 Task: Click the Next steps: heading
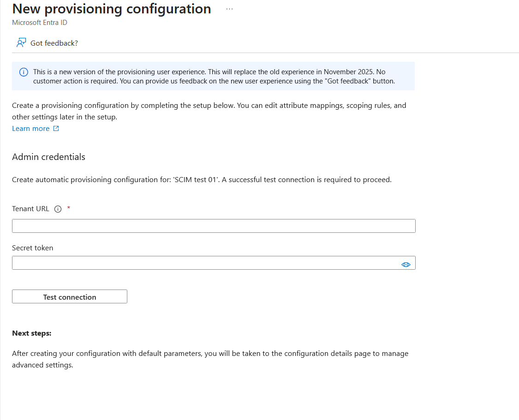tap(32, 333)
